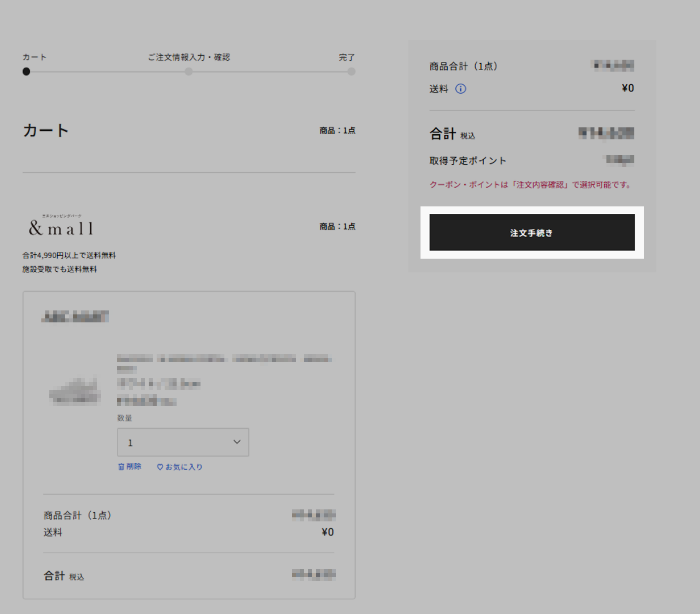Select the ご注文情報入力・確認 step label
Screen dimensions: 700x614
[x=188, y=57]
